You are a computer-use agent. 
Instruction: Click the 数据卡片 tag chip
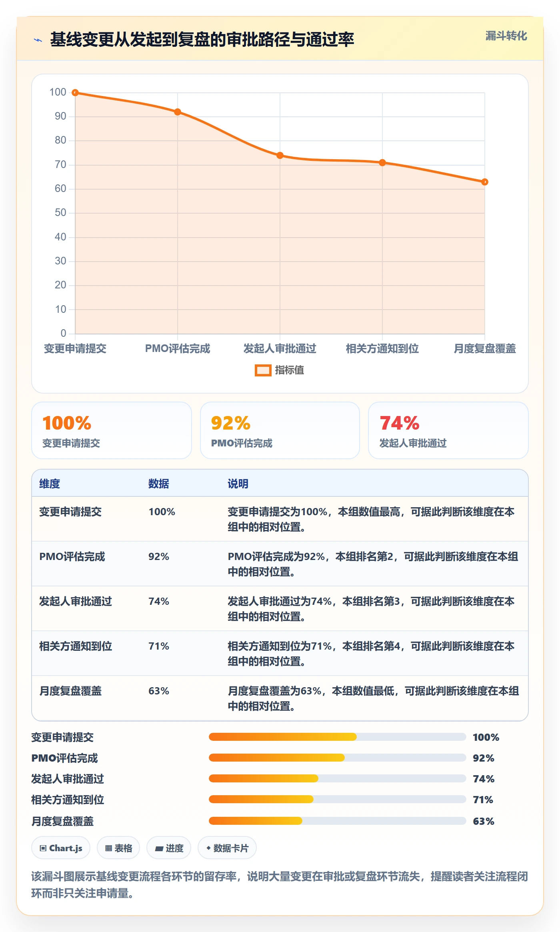(227, 848)
